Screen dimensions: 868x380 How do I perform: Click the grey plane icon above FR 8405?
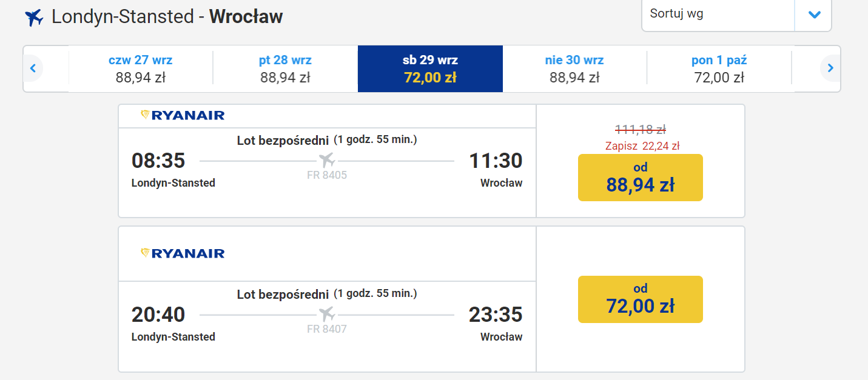point(327,161)
